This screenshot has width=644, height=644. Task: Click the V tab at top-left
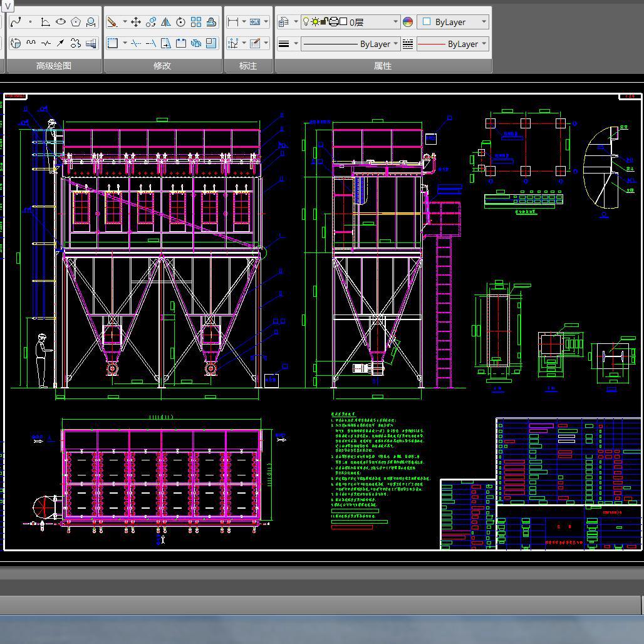pos(8,6)
